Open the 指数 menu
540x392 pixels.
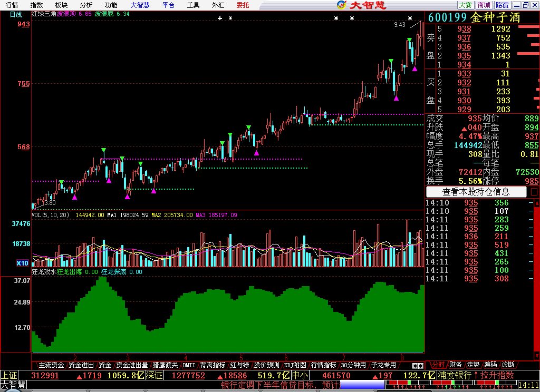pos(36,5)
